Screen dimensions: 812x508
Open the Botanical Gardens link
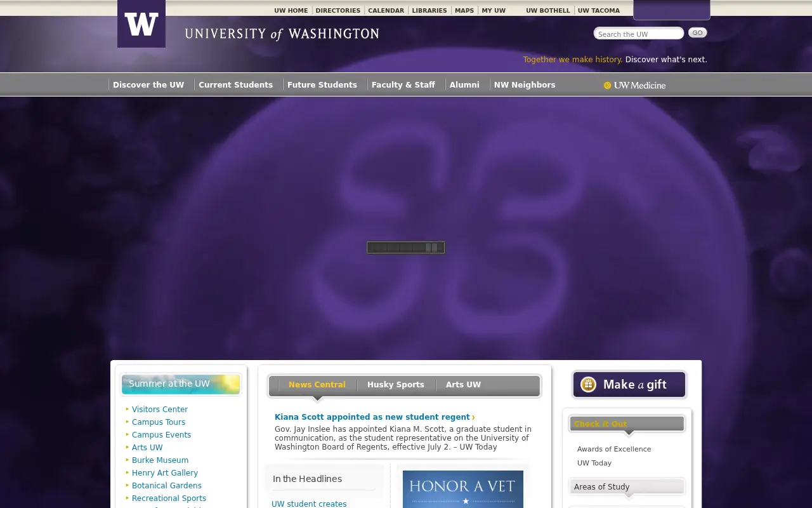pos(167,486)
